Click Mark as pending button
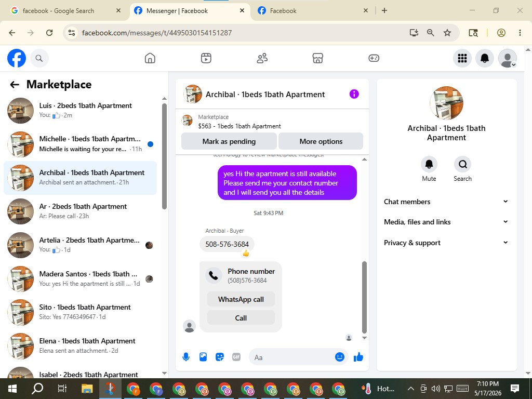The width and height of the screenshot is (532, 399). (229, 141)
